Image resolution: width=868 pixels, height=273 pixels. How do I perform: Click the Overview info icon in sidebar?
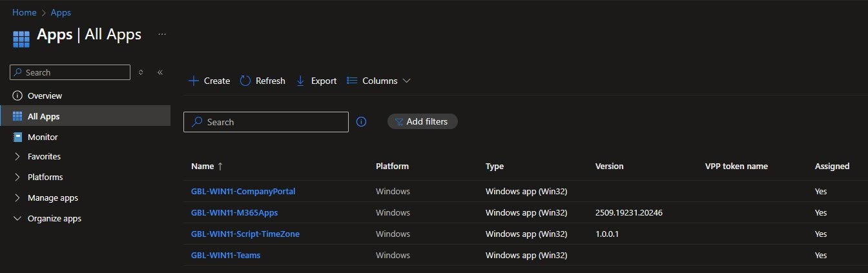17,96
